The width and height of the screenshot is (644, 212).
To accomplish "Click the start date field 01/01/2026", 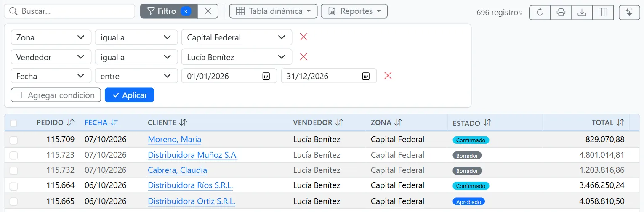I will pos(229,76).
